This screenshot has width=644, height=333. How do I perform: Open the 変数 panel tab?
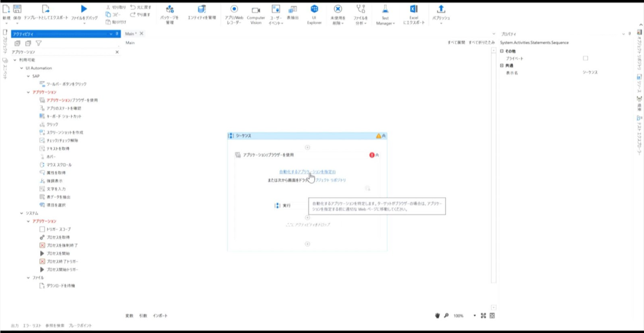tap(129, 316)
